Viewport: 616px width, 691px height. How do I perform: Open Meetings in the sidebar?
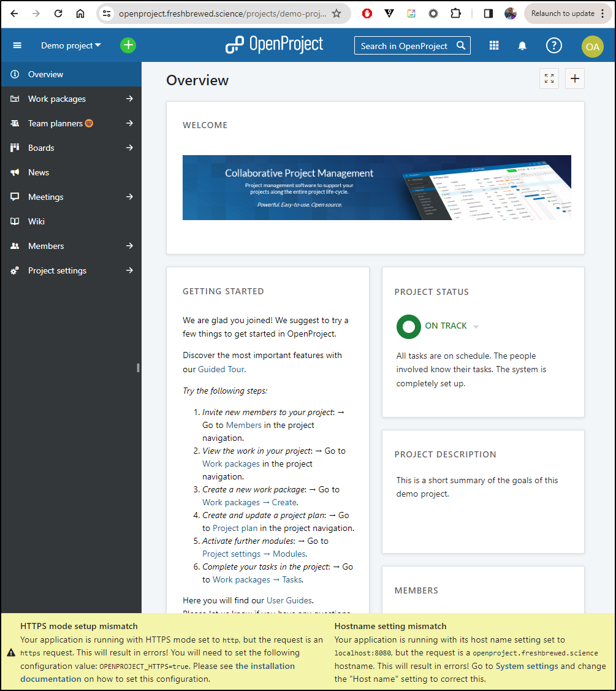[x=46, y=197]
